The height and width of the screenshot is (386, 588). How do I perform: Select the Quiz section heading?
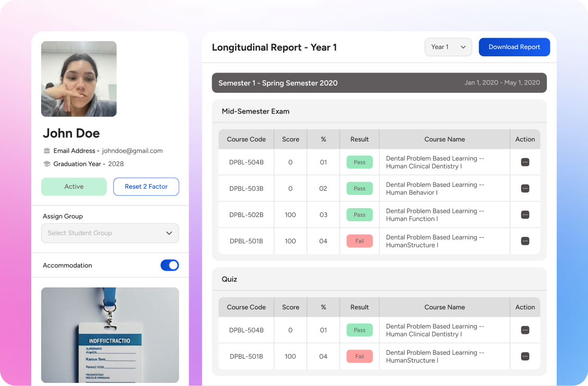click(229, 280)
